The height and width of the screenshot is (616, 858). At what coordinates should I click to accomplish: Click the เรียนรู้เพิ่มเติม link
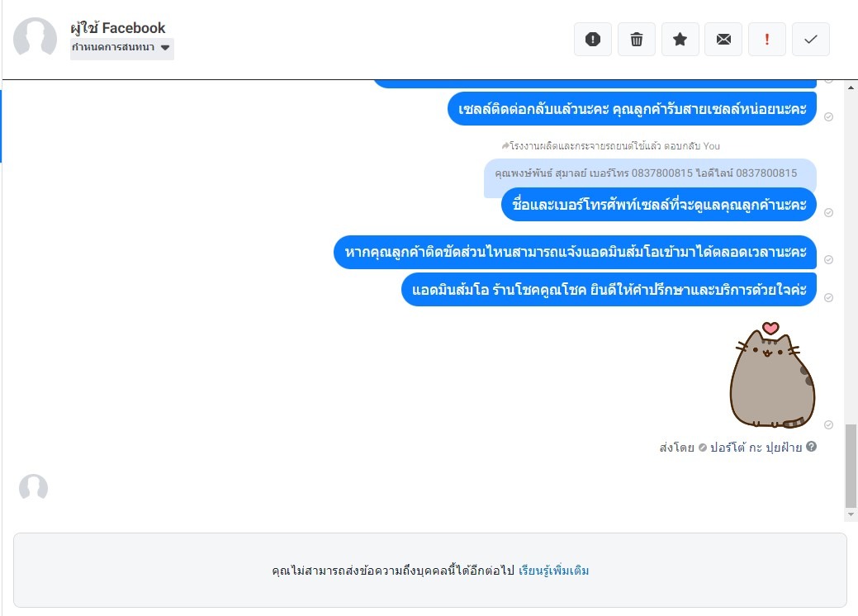click(x=554, y=571)
